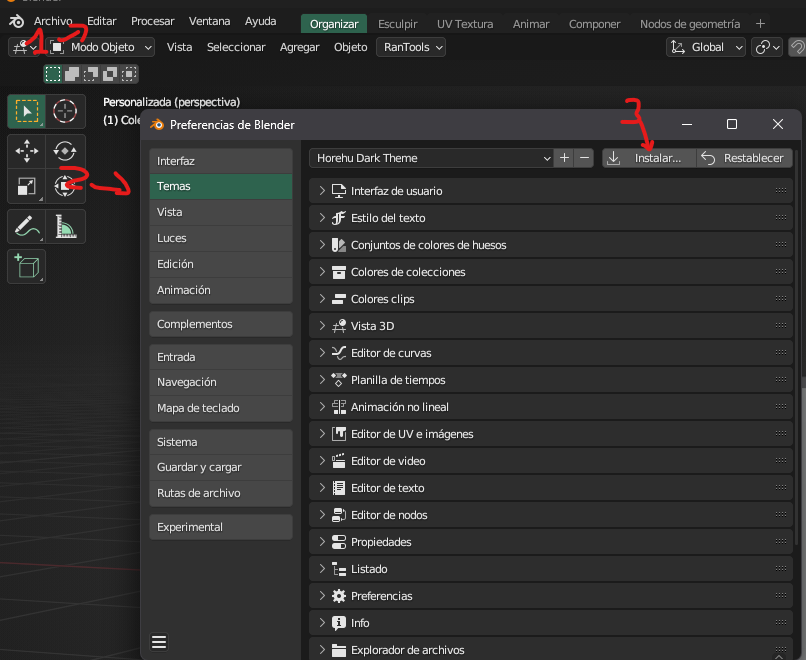This screenshot has height=660, width=806.
Task: Select the Transform tool
Action: click(x=65, y=186)
